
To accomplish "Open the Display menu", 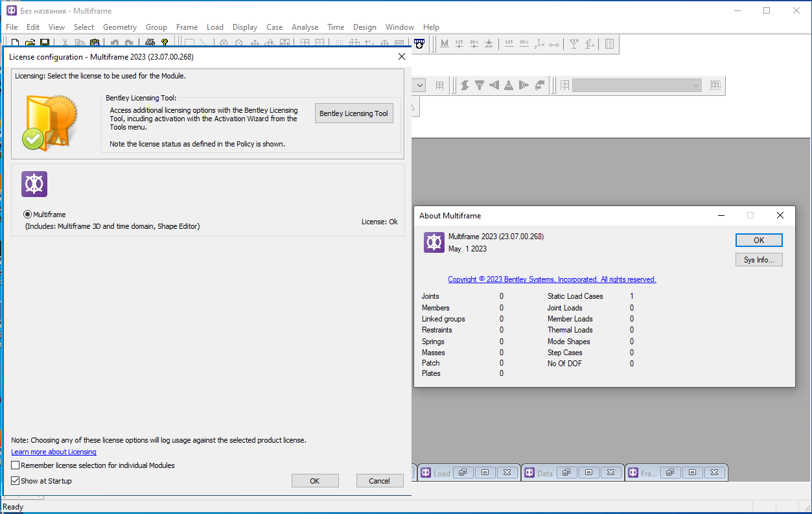I will [245, 27].
